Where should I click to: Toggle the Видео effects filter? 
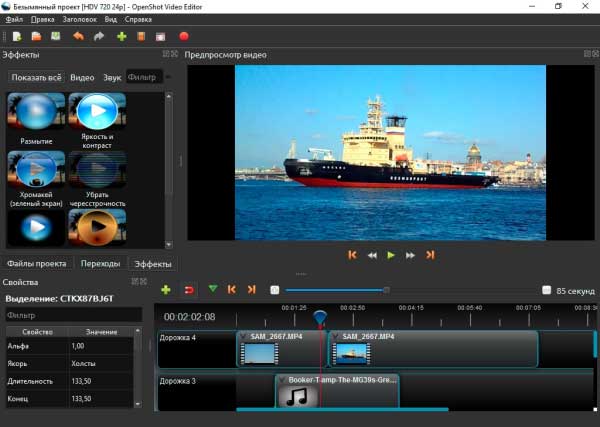coord(82,77)
